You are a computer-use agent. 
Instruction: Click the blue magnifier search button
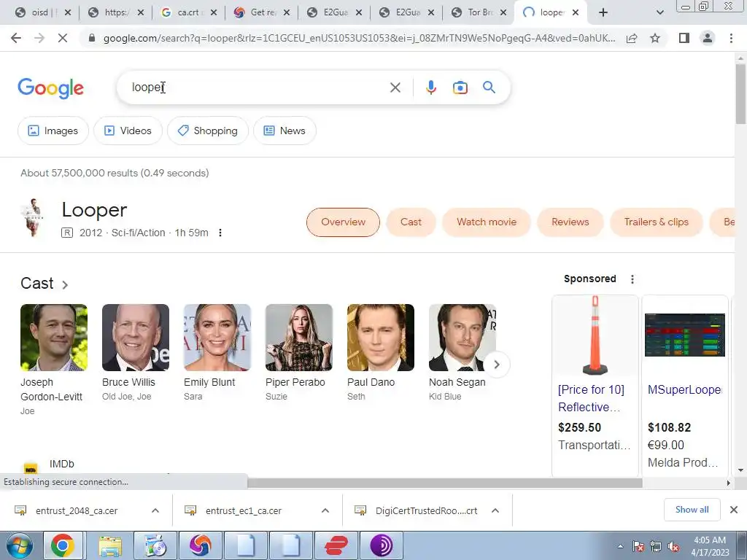[489, 87]
